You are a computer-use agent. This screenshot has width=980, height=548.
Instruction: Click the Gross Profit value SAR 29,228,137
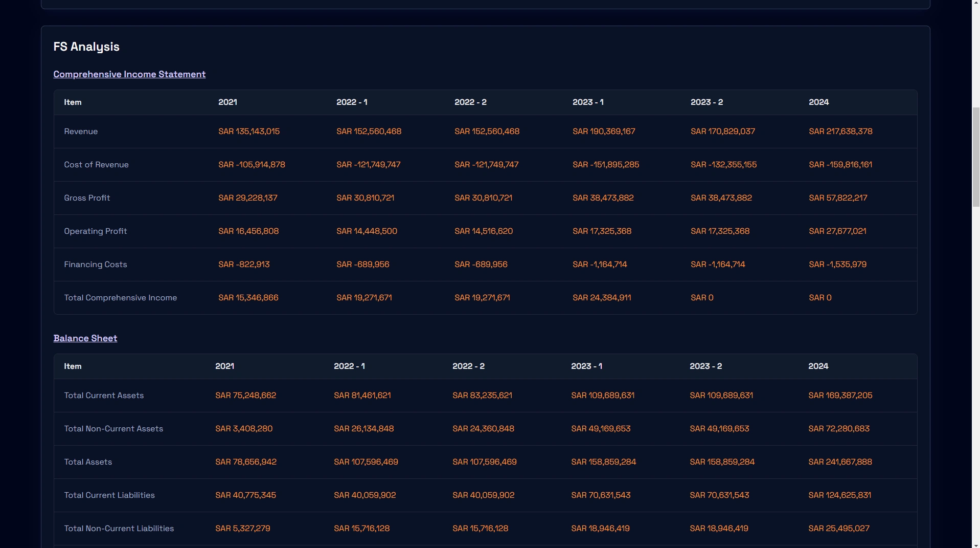click(x=248, y=198)
